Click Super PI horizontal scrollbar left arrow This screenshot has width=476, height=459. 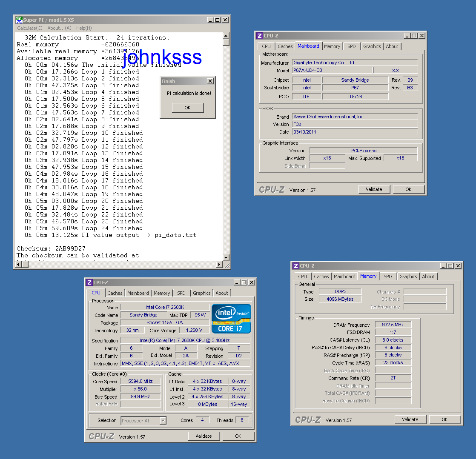(x=18, y=265)
